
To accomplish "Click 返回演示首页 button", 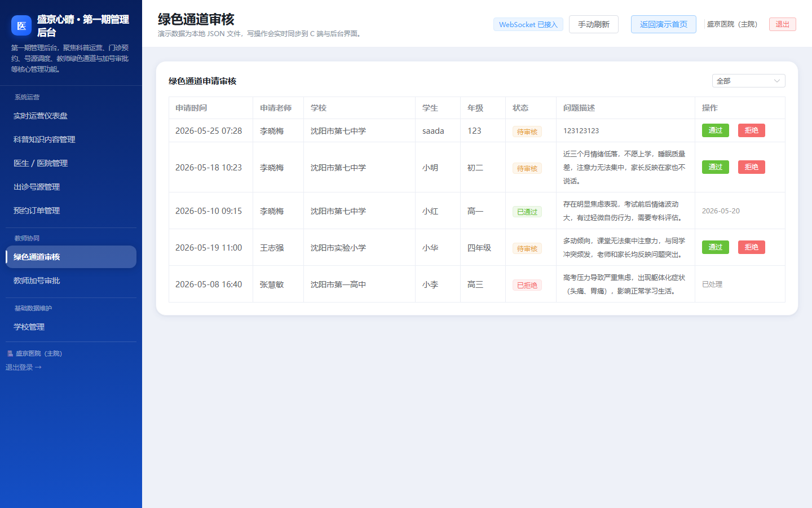I will (x=663, y=24).
